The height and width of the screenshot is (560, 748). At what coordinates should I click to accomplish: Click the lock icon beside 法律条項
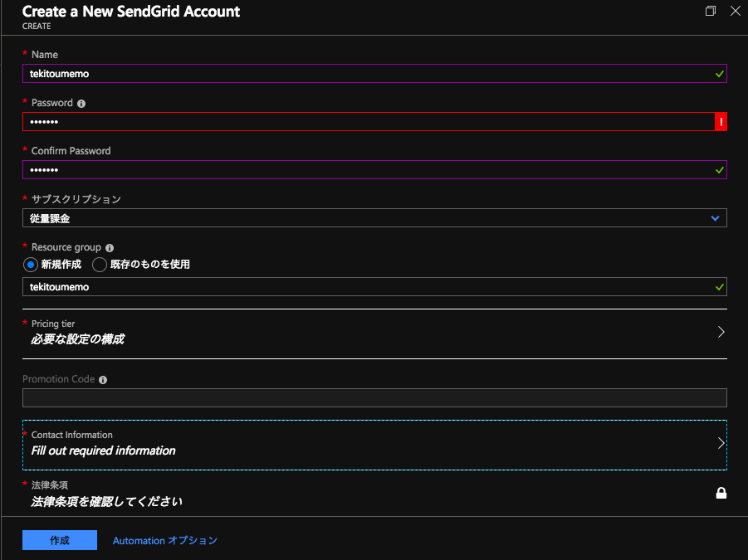click(721, 493)
